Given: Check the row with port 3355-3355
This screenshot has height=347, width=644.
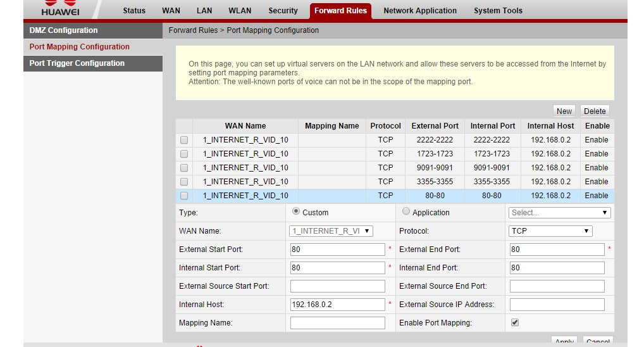Looking at the screenshot, I should click(184, 182).
